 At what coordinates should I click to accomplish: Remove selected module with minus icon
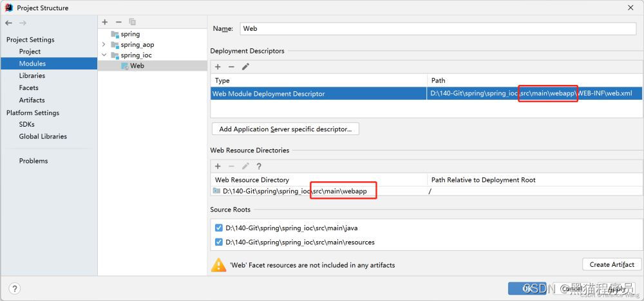[x=118, y=22]
